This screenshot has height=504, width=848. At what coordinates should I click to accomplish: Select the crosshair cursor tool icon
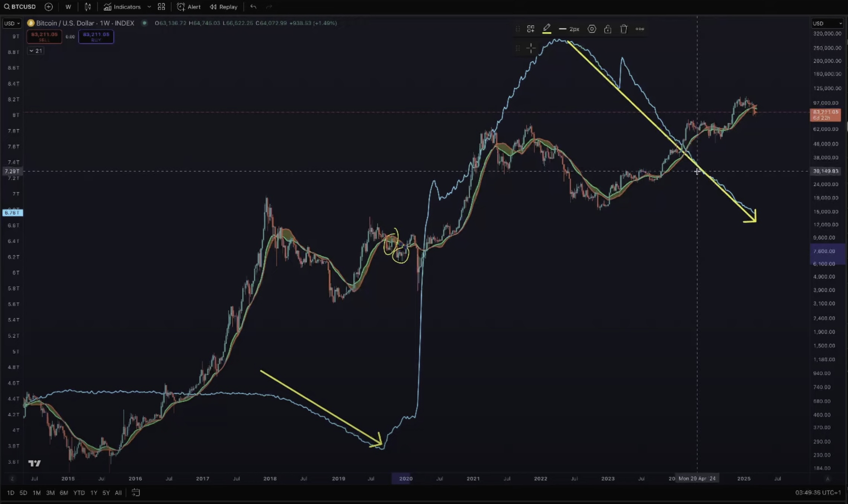pos(531,48)
